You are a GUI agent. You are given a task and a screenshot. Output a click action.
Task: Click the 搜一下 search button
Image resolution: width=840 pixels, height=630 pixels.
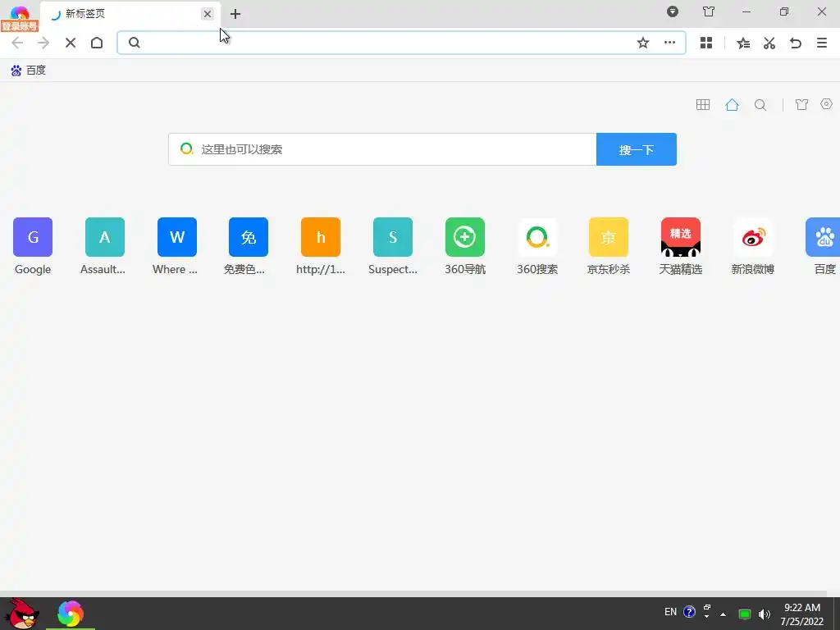pyautogui.click(x=637, y=149)
